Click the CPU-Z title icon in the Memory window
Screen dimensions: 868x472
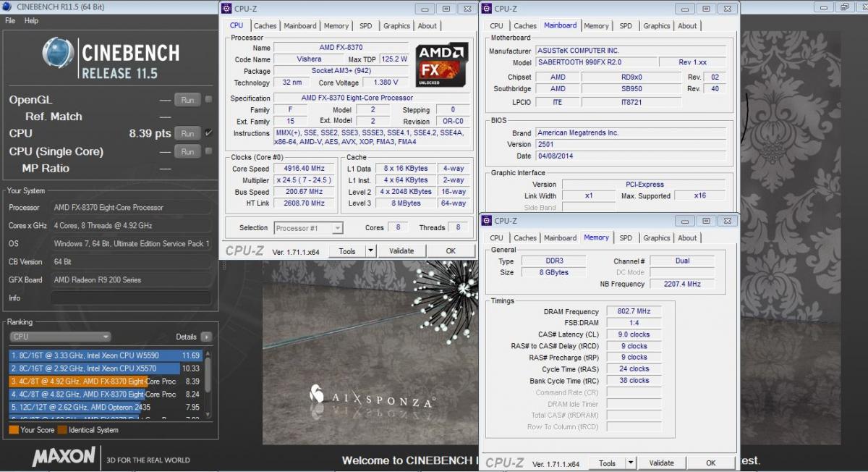[x=487, y=221]
